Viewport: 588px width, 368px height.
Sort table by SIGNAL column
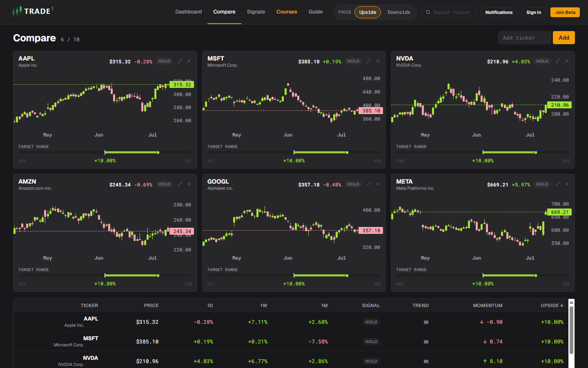(x=371, y=305)
